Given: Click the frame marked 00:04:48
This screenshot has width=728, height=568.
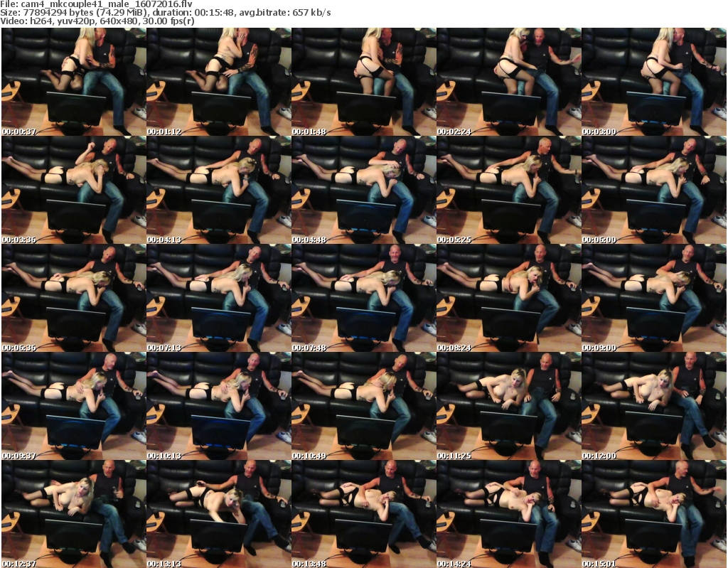Looking at the screenshot, I should (363, 190).
